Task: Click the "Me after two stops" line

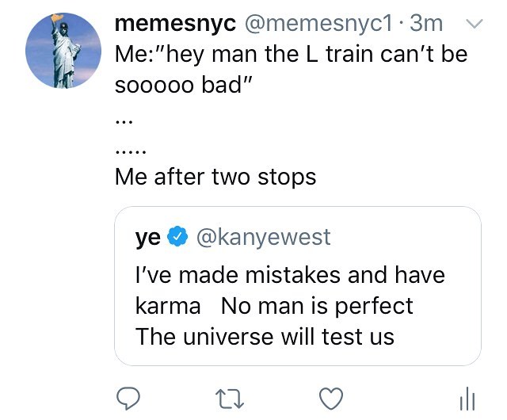Action: 215,176
